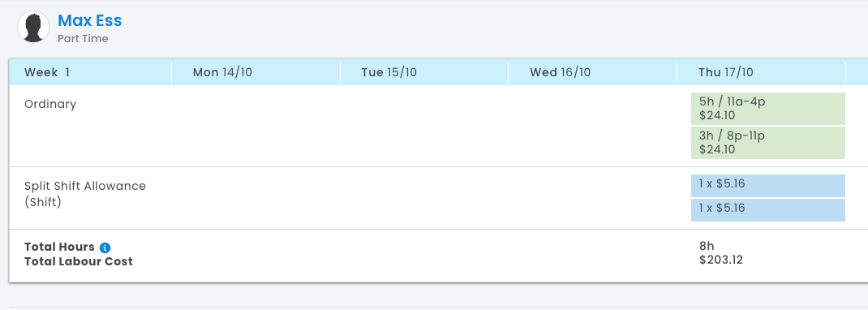
Task: Click the first 1 x $5.16 allowance block
Action: [x=767, y=186]
